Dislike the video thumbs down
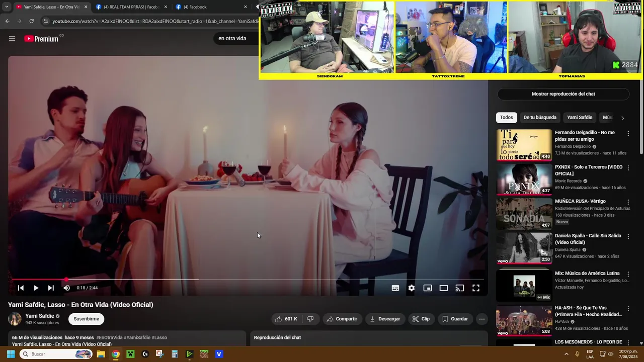 click(x=310, y=319)
